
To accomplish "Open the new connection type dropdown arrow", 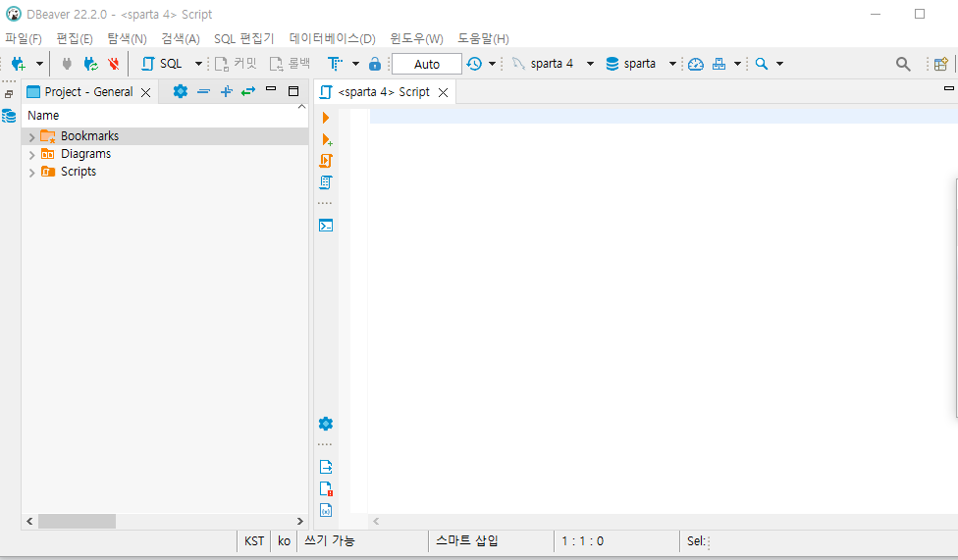I will point(39,64).
